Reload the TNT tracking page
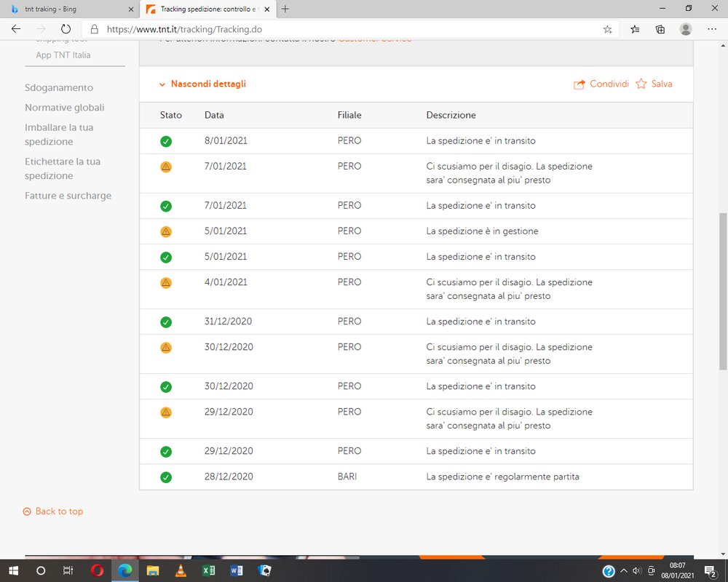Image resolution: width=728 pixels, height=582 pixels. pos(66,29)
